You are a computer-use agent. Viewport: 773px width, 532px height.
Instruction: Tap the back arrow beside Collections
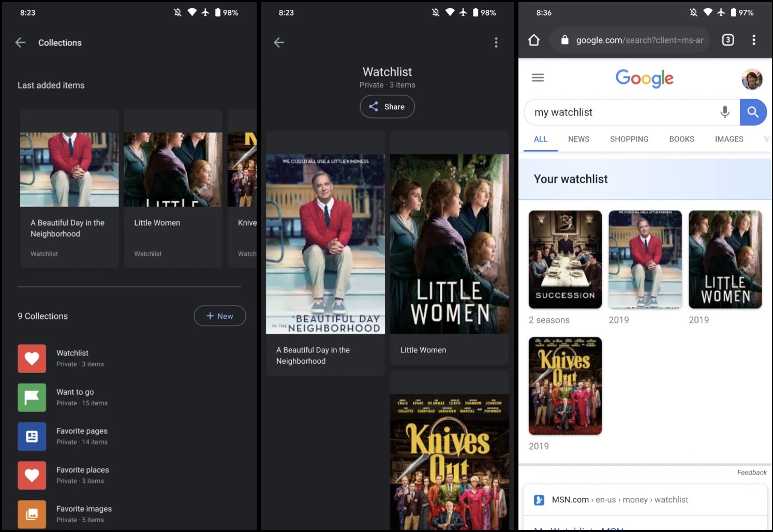pyautogui.click(x=21, y=43)
